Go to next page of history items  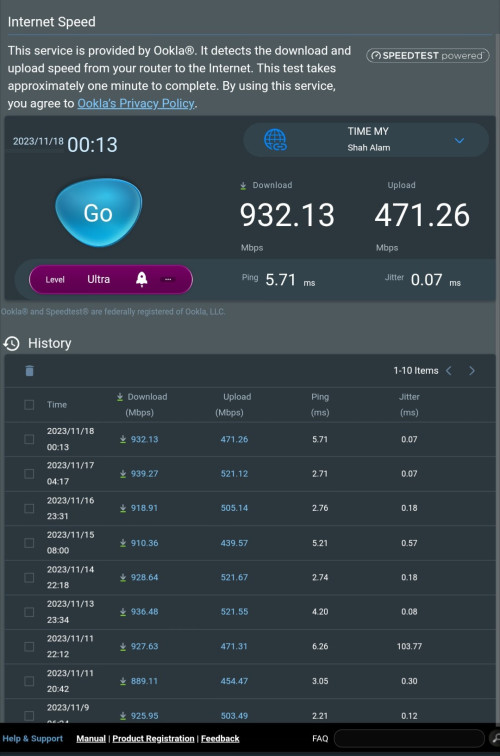coord(472,370)
